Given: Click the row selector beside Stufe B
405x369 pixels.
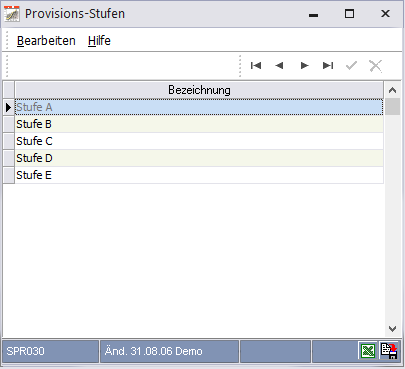Looking at the screenshot, I should pos(9,124).
